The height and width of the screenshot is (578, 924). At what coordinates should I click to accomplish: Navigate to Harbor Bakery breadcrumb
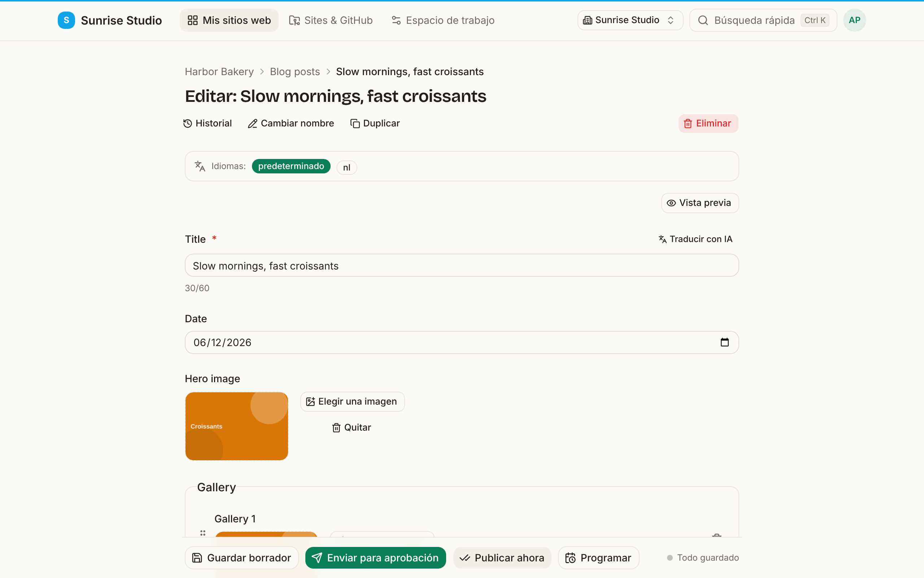tap(219, 72)
